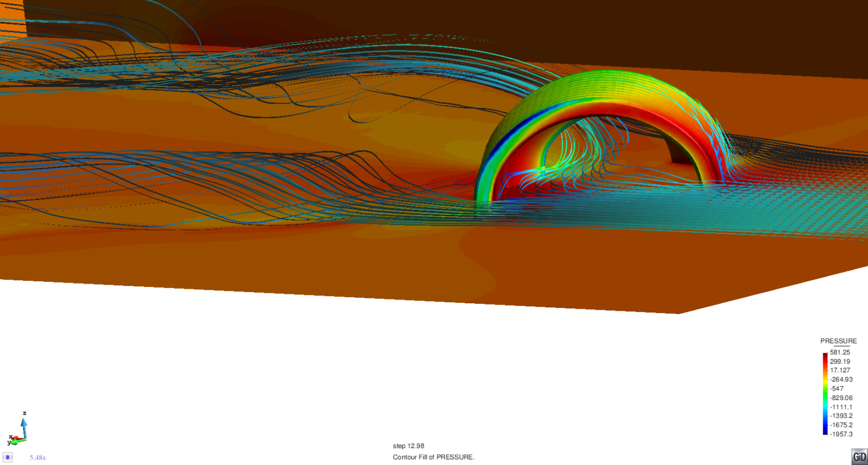Image resolution: width=868 pixels, height=465 pixels.
Task: Click the 17.127 value on the legend
Action: coord(840,370)
